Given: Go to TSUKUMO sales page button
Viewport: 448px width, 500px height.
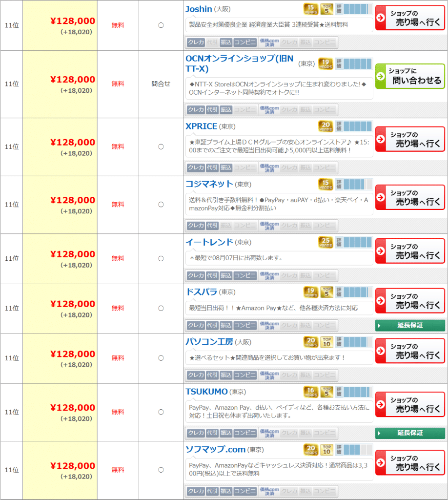Looking at the screenshot, I should (410, 404).
